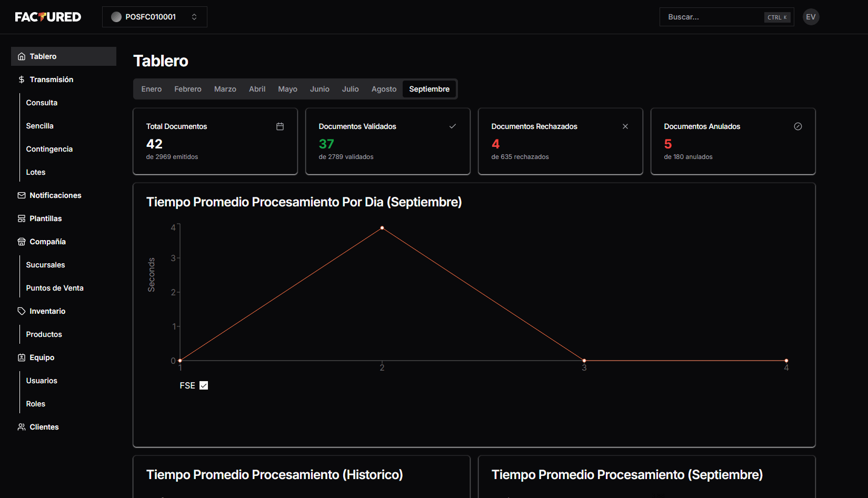The width and height of the screenshot is (868, 498).
Task: Open the EV user avatar menu
Action: (811, 17)
